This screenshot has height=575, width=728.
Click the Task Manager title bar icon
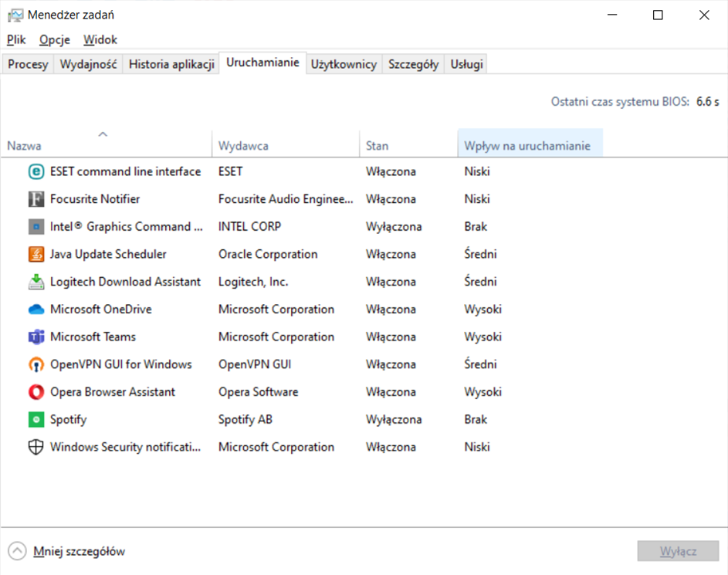tap(15, 15)
